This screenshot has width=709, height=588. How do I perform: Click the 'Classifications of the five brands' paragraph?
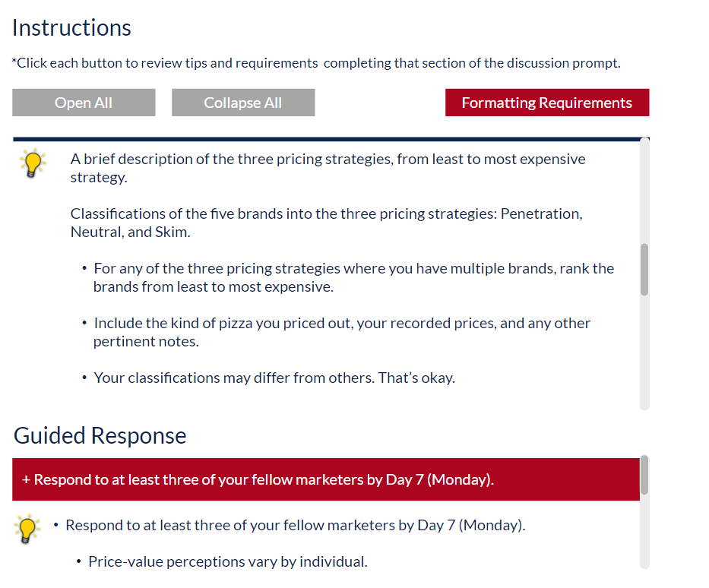coord(327,223)
